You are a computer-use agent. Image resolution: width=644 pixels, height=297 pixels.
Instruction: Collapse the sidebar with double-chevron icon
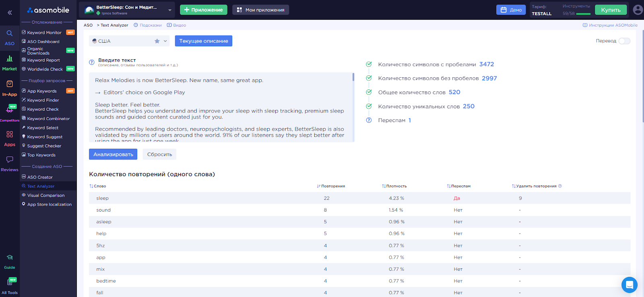pyautogui.click(x=10, y=12)
